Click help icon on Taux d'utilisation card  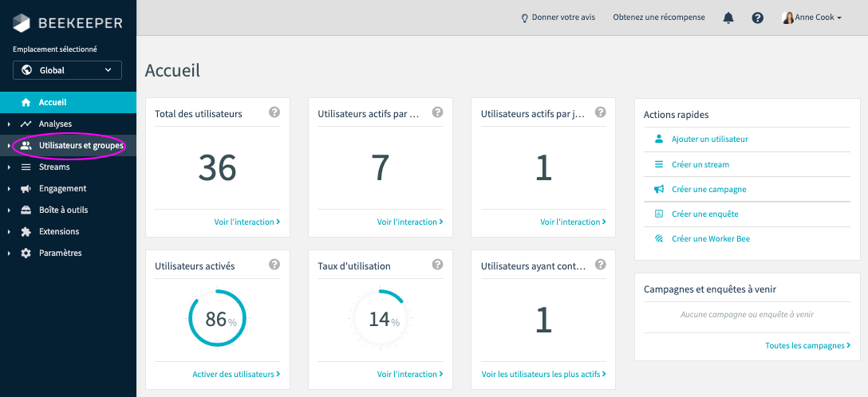pyautogui.click(x=437, y=265)
